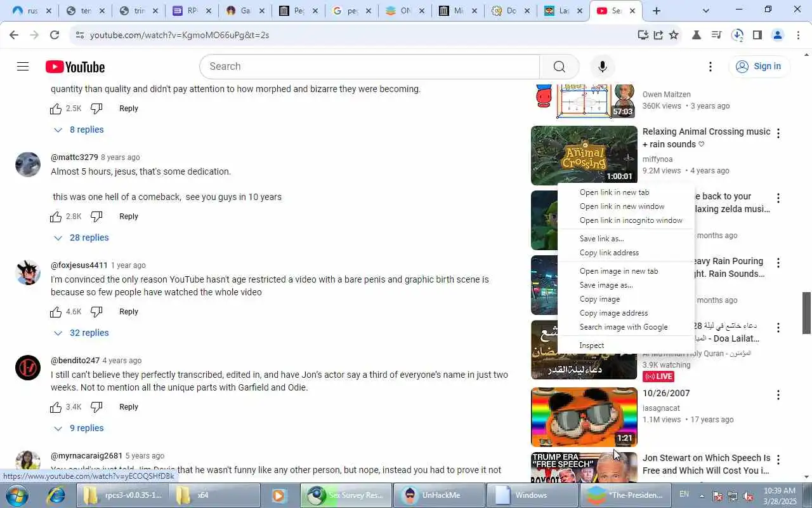The image size is (812, 508).
Task: Start voice search with microphone icon
Action: [x=602, y=67]
